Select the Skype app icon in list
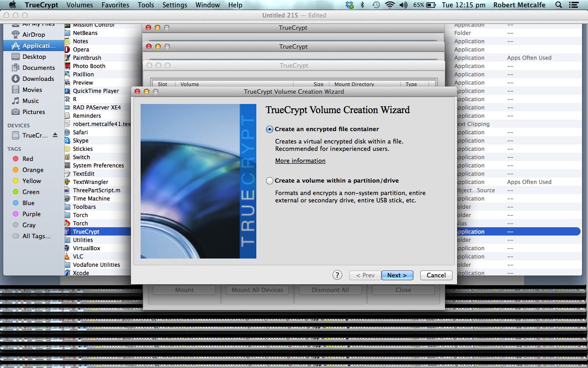Image resolution: width=588 pixels, height=368 pixels. (x=68, y=140)
